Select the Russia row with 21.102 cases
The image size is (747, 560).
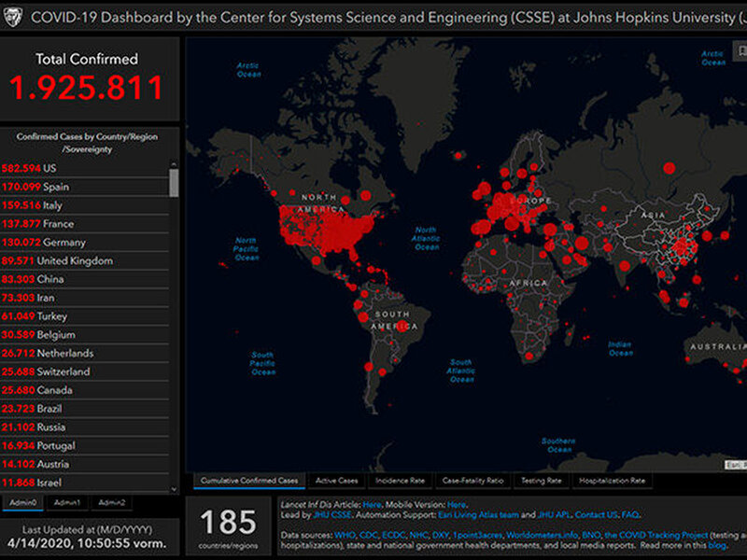point(85,427)
